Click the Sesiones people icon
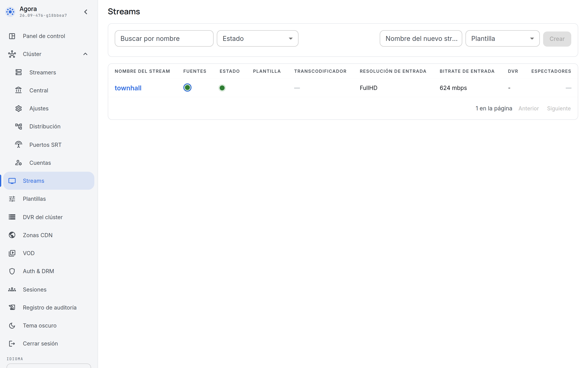 tap(12, 289)
